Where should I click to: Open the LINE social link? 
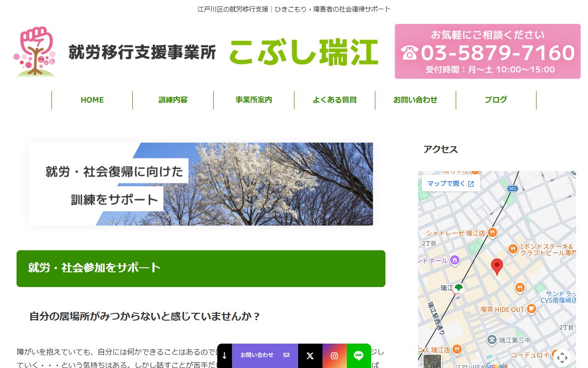click(359, 356)
